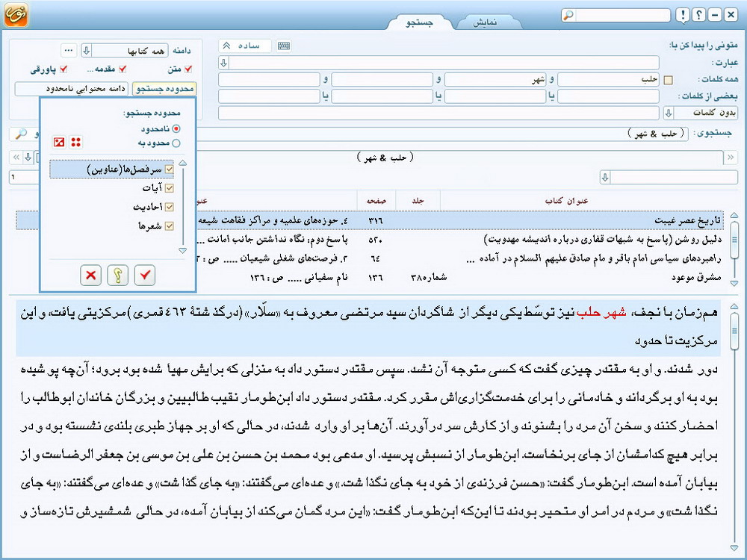Click the input containing حلب
The height and width of the screenshot is (560, 747).
[x=608, y=80]
